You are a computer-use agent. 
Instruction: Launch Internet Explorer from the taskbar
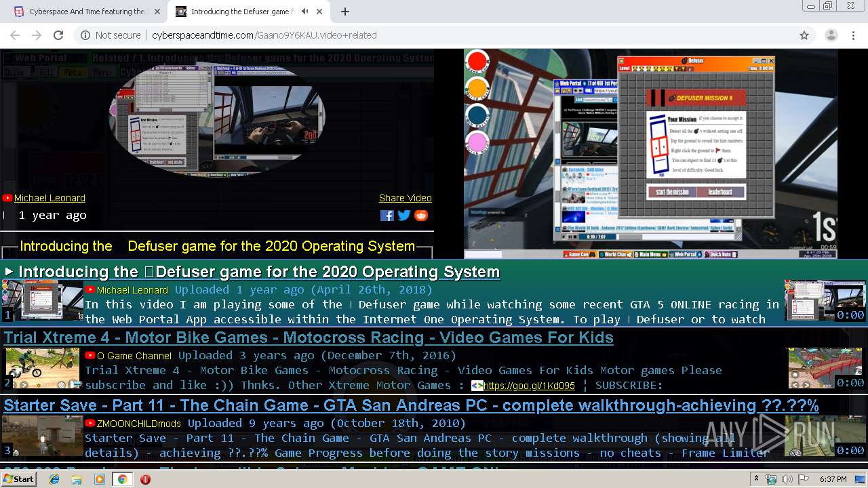click(54, 479)
